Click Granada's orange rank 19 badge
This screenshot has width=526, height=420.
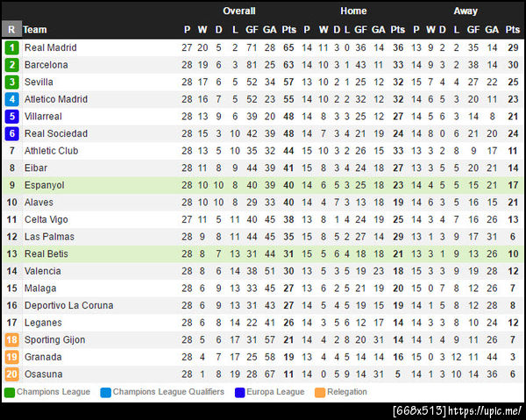click(11, 357)
